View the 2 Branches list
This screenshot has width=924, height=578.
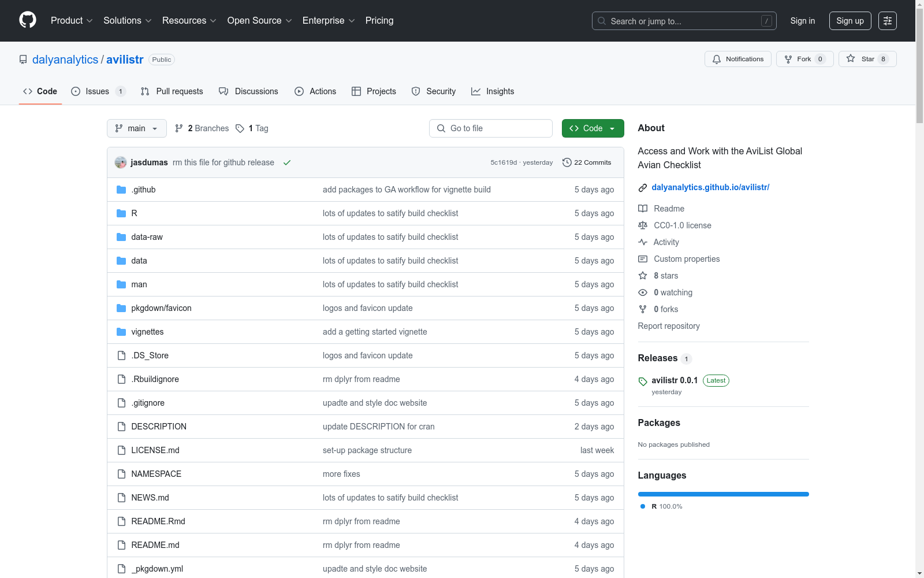click(x=202, y=128)
